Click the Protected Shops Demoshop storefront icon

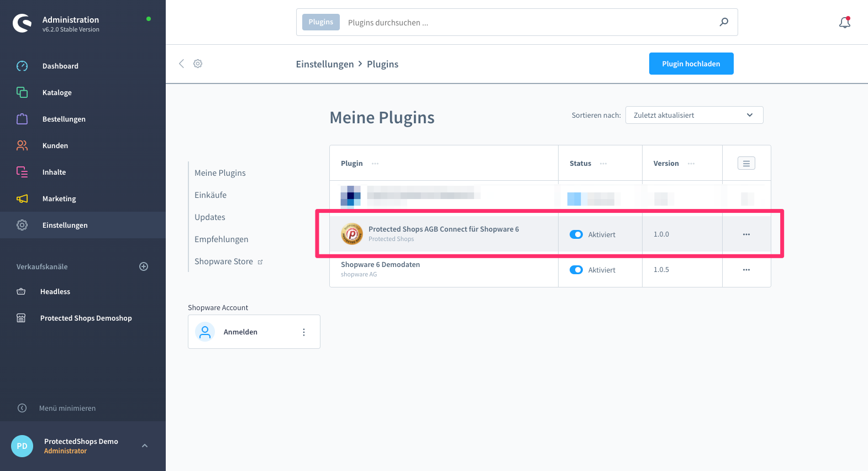(21, 318)
